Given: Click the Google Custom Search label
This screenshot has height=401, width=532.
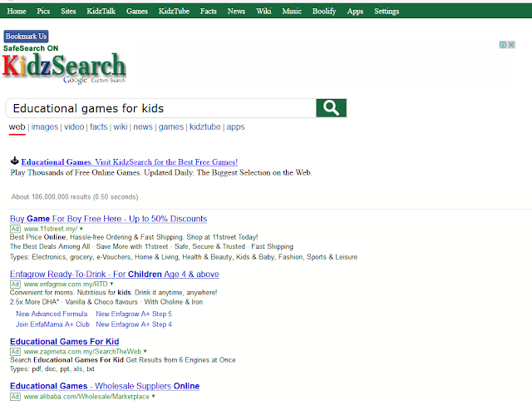Looking at the screenshot, I should pos(94,80).
